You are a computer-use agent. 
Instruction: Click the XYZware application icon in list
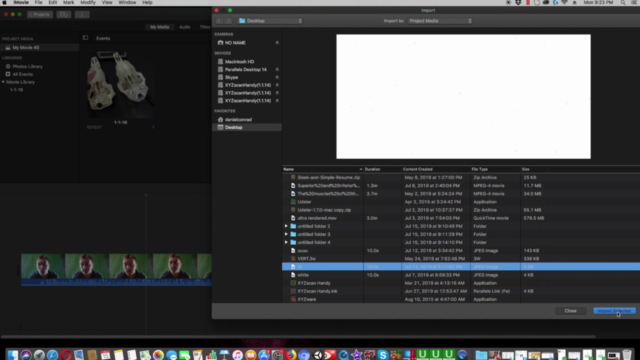coord(293,299)
